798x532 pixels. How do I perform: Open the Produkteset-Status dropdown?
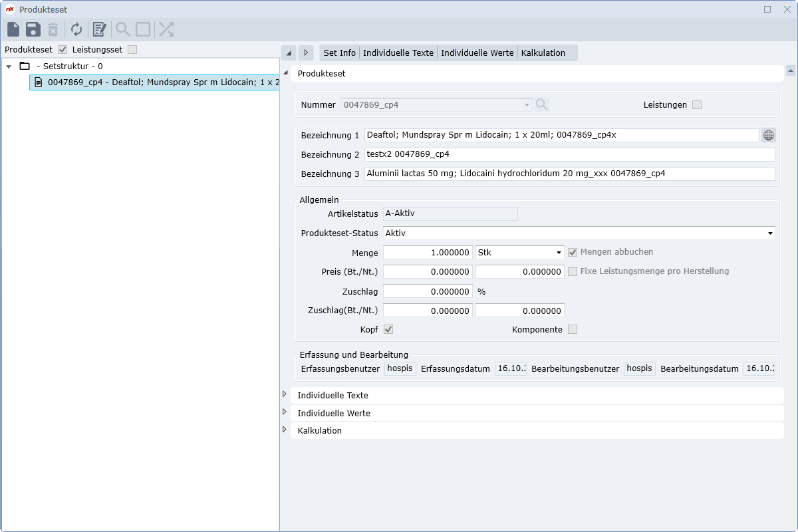tap(770, 233)
